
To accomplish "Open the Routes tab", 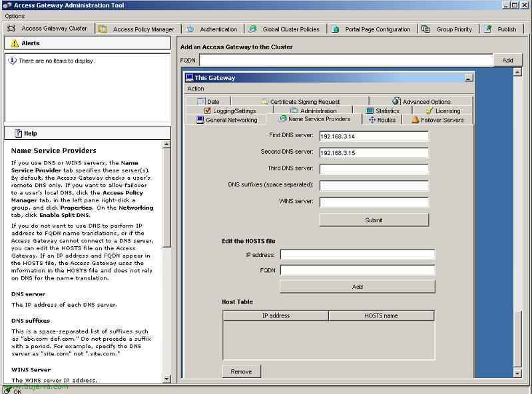I will click(382, 120).
